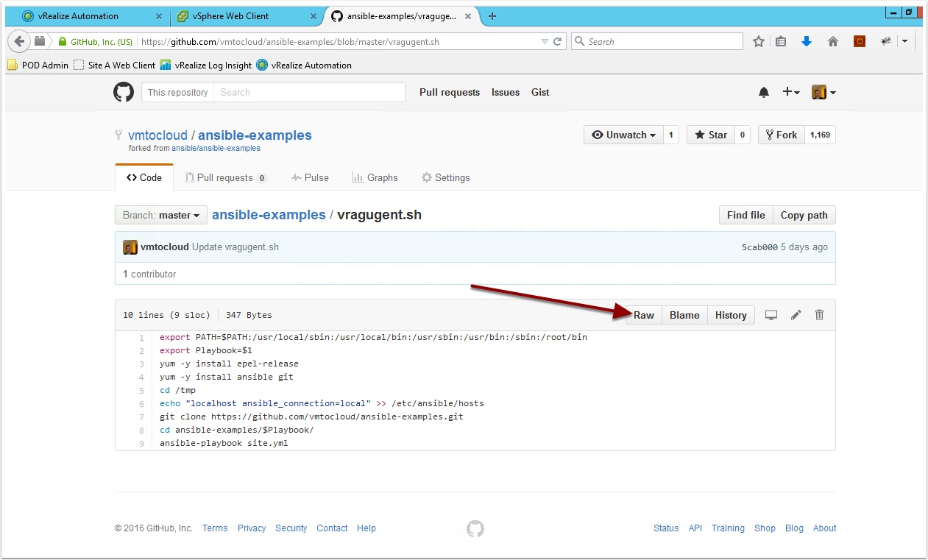
Task: Bookmark this page with the star icon
Action: 759,42
